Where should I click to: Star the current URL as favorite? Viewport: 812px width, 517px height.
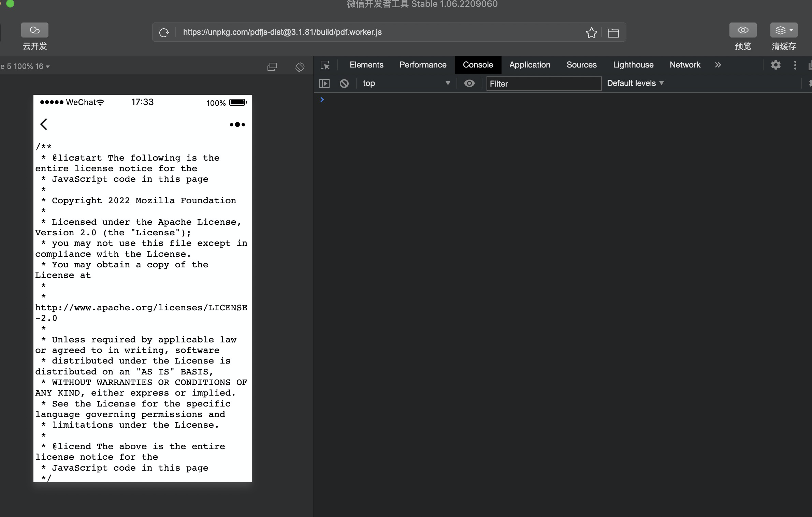(592, 32)
